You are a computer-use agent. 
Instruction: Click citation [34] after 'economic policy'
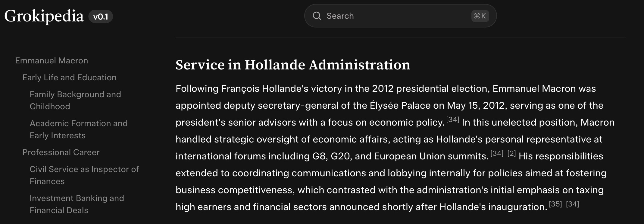coord(452,120)
